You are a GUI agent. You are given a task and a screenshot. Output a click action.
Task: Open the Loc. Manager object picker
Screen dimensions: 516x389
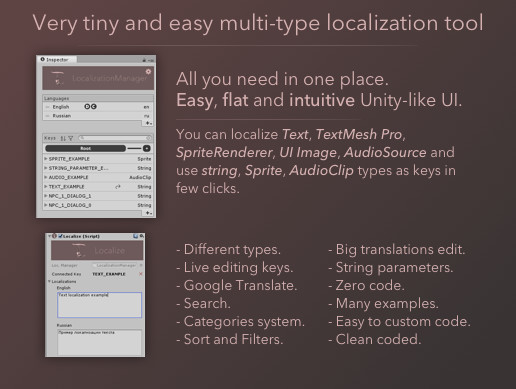pos(141,265)
